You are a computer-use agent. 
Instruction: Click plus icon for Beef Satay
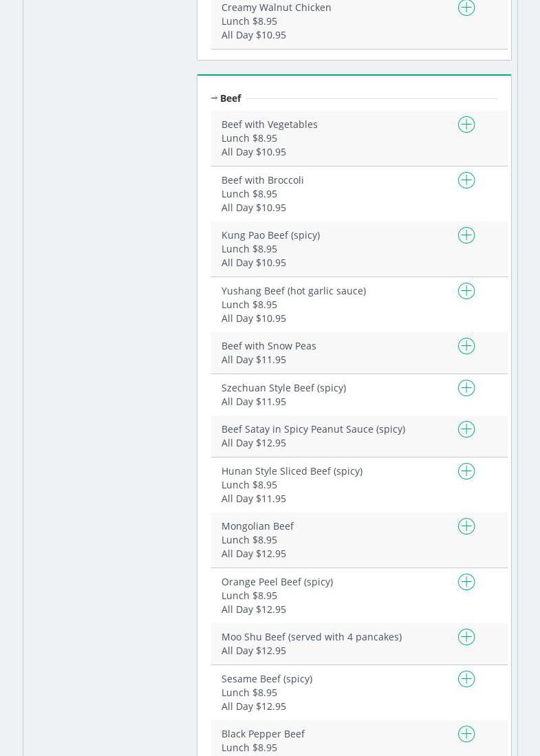pos(466,429)
